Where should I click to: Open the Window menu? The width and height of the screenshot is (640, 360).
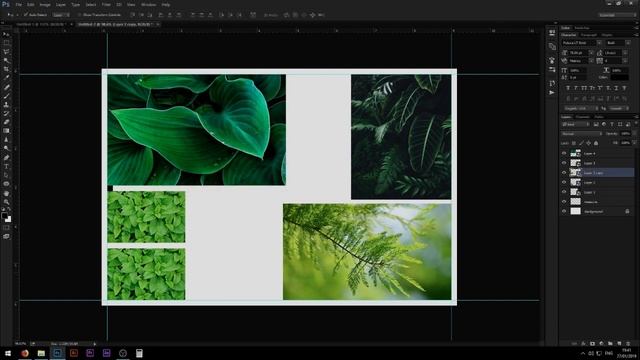149,4
